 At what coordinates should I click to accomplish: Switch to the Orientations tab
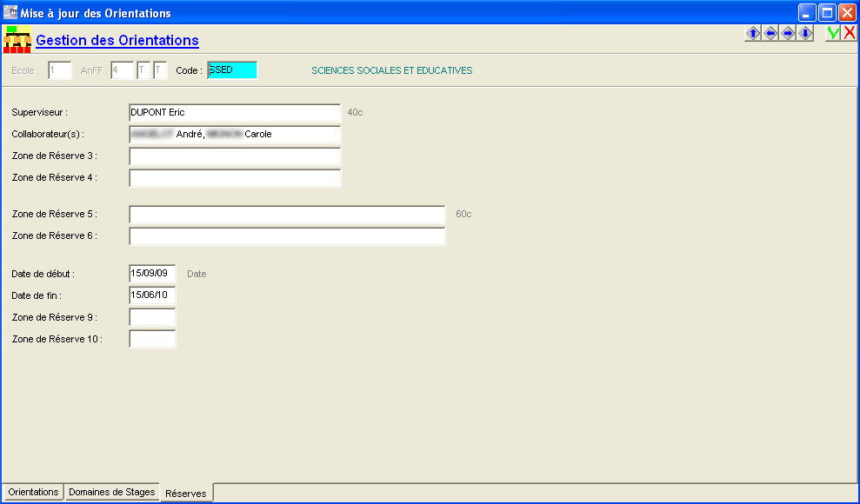33,492
